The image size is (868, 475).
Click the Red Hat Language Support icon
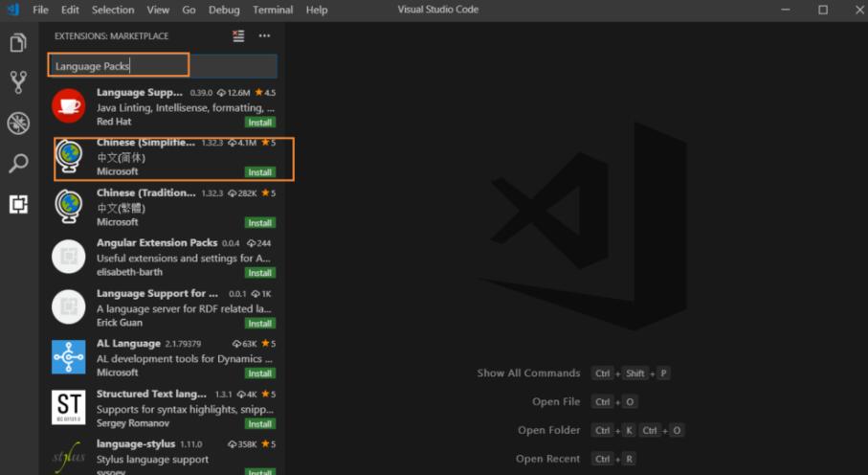(68, 105)
